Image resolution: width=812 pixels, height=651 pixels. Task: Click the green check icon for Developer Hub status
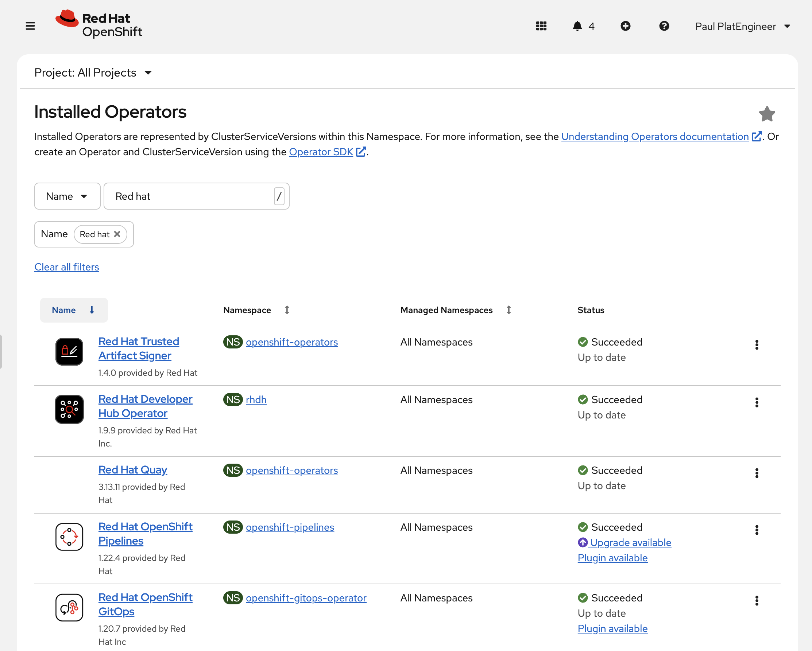click(x=583, y=399)
